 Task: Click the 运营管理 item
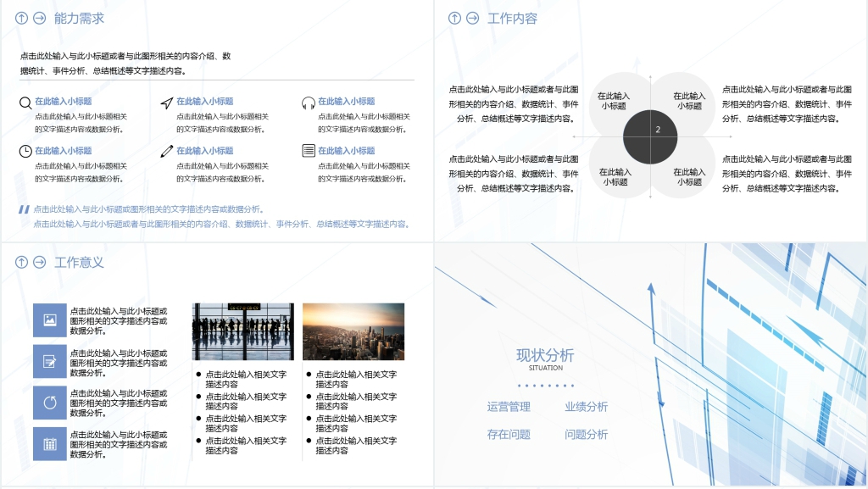click(509, 407)
